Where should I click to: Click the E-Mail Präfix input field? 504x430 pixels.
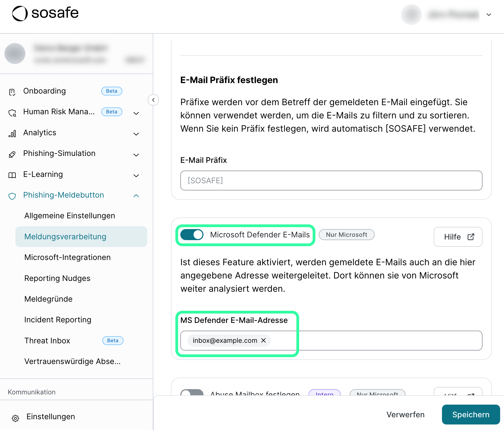pos(331,181)
